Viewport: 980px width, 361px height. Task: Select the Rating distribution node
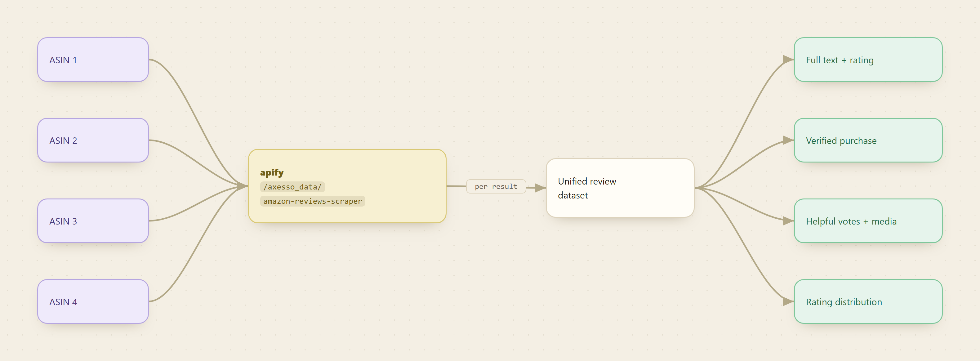tap(868, 302)
